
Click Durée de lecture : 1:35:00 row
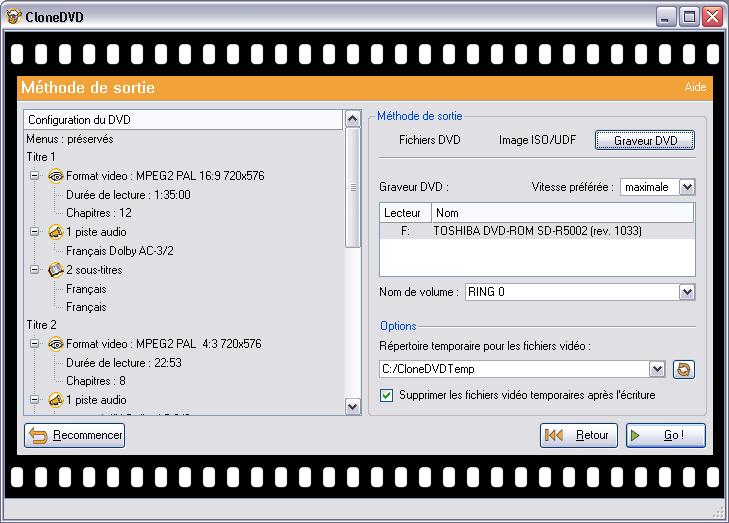[x=128, y=195]
